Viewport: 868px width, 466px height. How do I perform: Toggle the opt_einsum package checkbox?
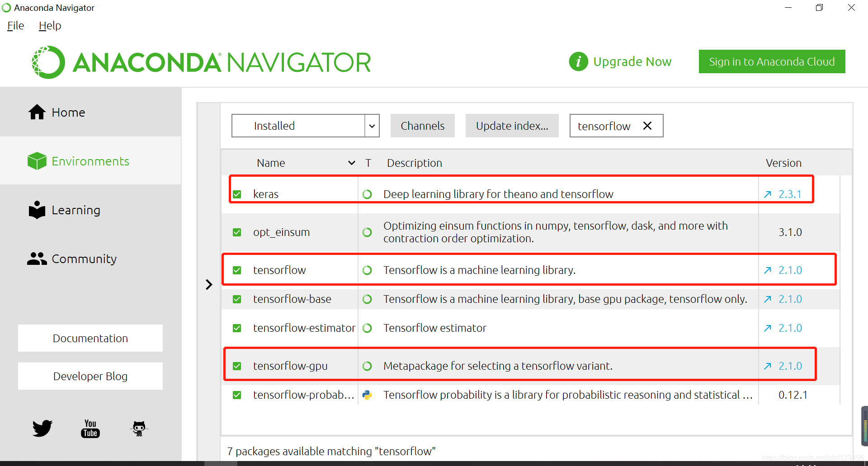tap(237, 232)
